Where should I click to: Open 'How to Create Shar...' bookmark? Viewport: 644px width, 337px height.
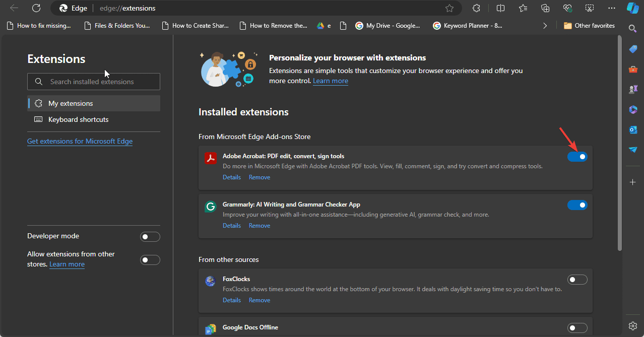point(195,26)
